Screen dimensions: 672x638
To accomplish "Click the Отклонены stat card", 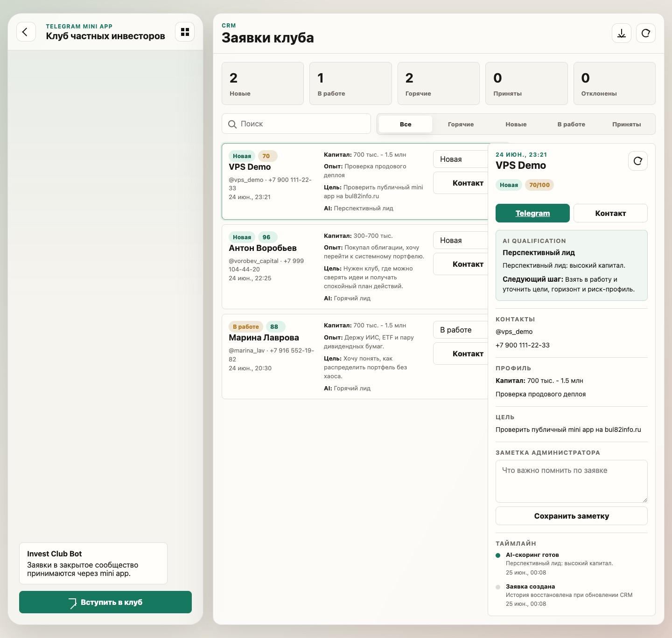I will tap(615, 83).
